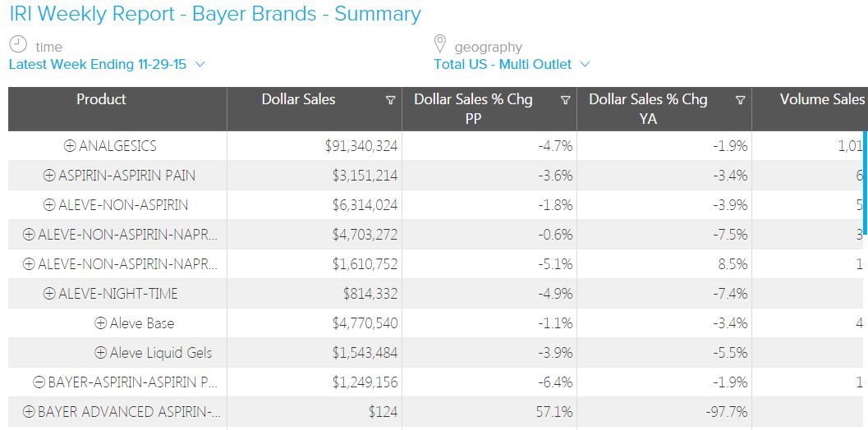This screenshot has width=868, height=430.
Task: Click the clock icon beside time
Action: click(x=18, y=44)
